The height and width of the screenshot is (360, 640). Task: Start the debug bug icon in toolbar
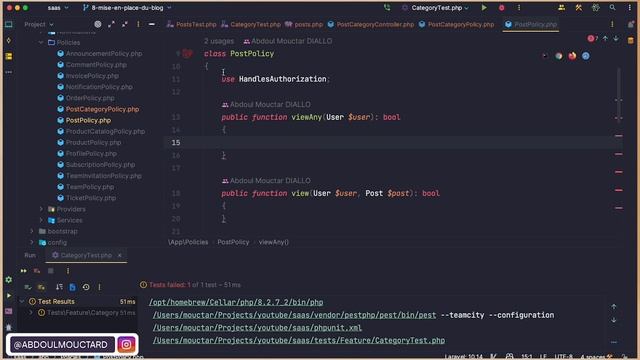(x=501, y=8)
